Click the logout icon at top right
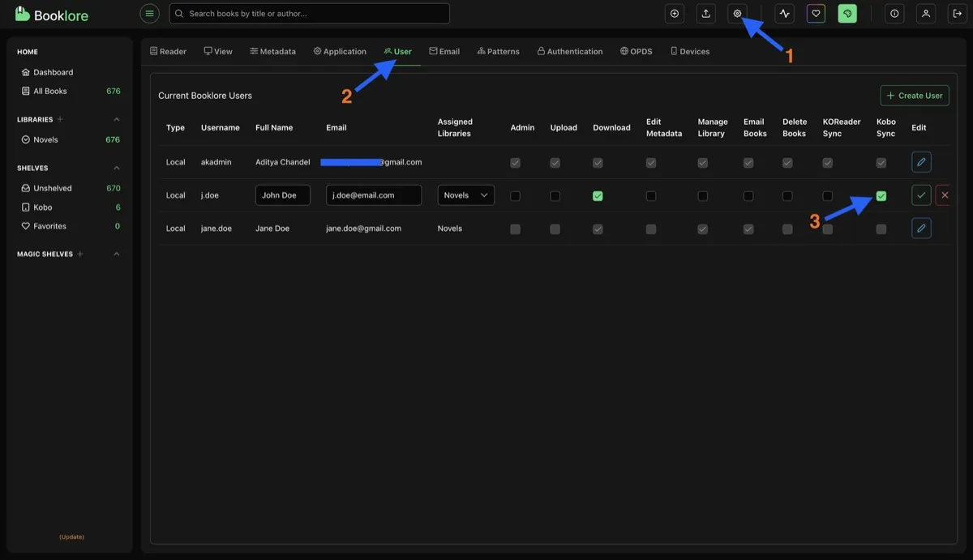Image resolution: width=973 pixels, height=560 pixels. (x=957, y=14)
